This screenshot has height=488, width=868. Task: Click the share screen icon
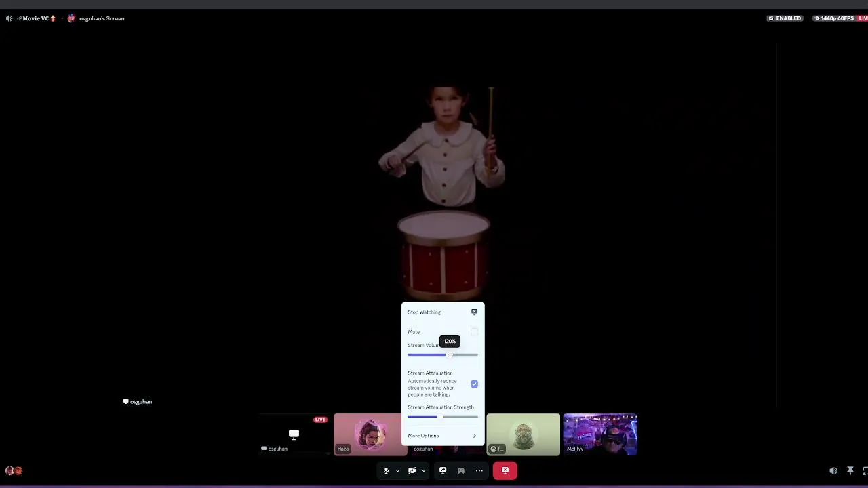(443, 470)
